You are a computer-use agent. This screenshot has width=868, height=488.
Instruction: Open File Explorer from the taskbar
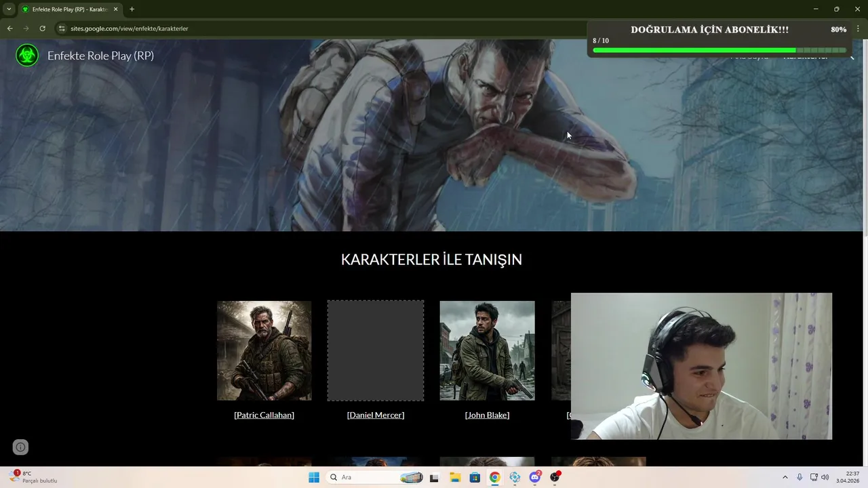454,477
